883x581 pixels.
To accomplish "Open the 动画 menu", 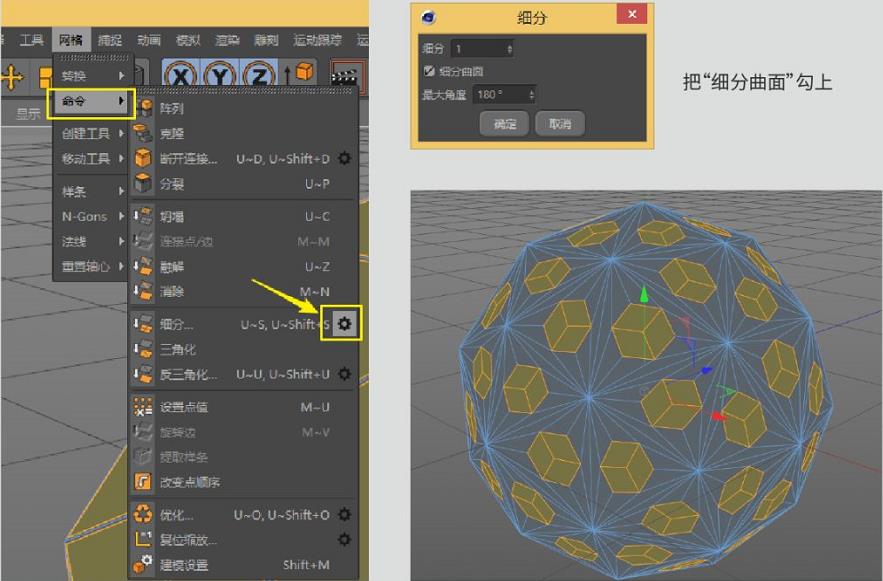I will (149, 40).
